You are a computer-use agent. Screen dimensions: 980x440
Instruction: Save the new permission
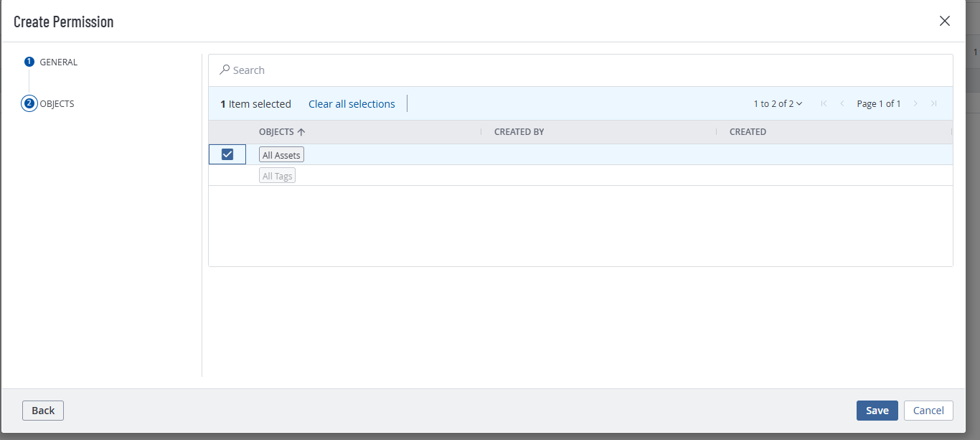coord(877,411)
